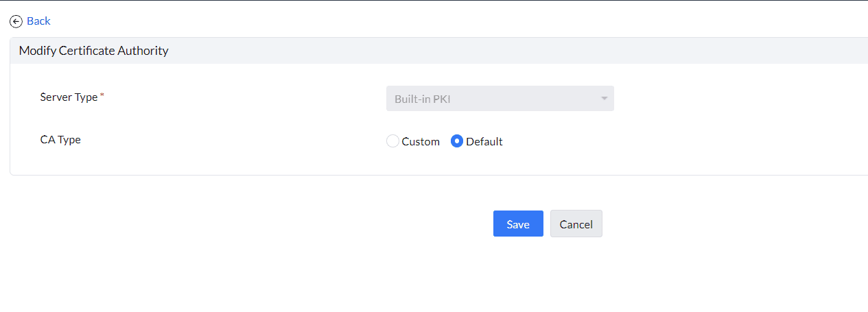The width and height of the screenshot is (868, 312).
Task: Click the Built-in PKI text in dropdown
Action: point(422,99)
